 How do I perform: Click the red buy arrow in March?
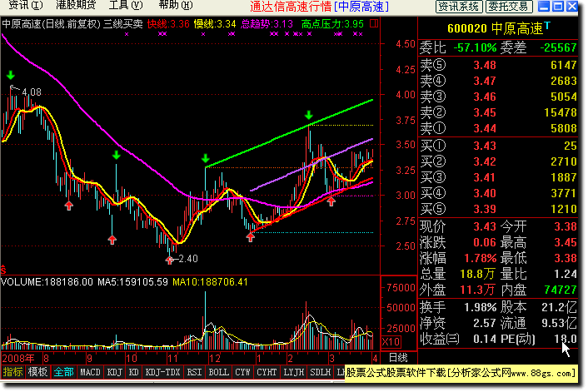[331, 202]
